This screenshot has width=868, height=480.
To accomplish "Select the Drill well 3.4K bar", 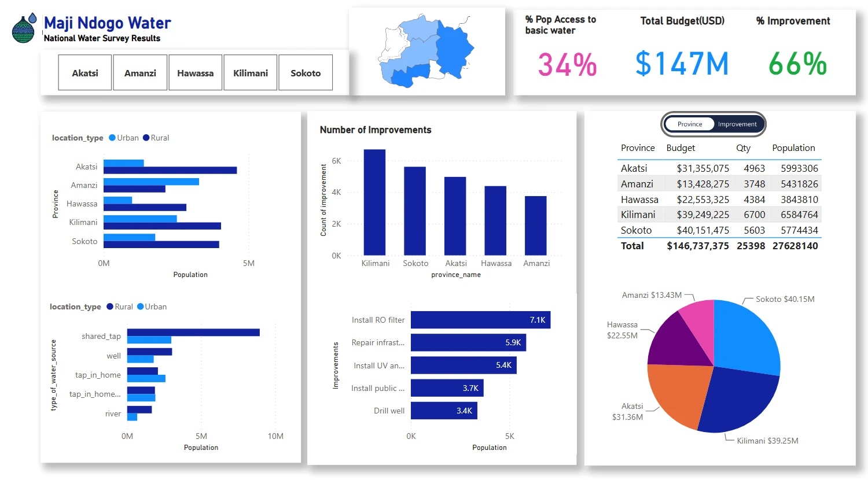I will [x=444, y=411].
